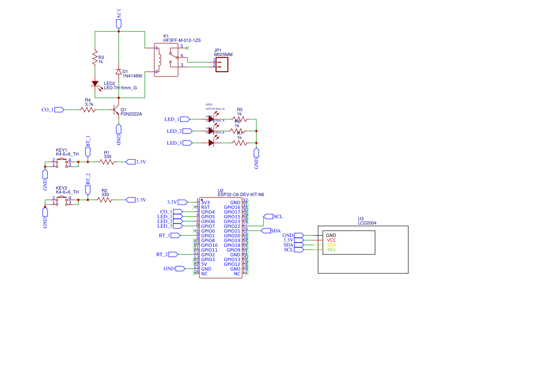Click the CO_1 net port beside R4
Image resolution: width=555 pixels, height=392 pixels.
click(59, 110)
